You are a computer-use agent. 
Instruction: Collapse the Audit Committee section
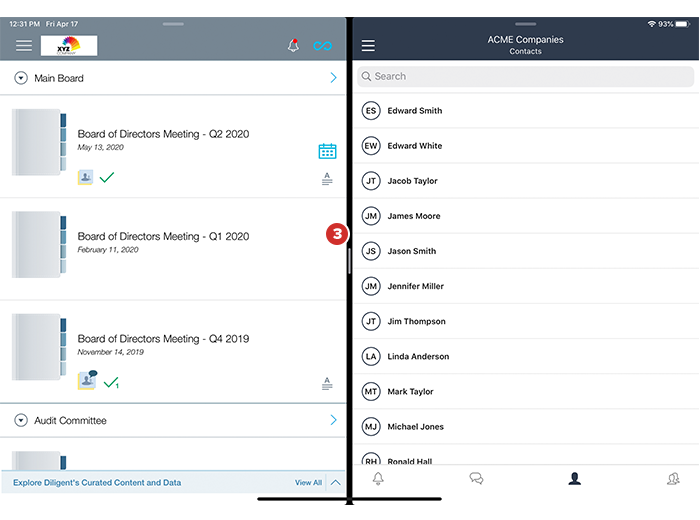click(21, 421)
